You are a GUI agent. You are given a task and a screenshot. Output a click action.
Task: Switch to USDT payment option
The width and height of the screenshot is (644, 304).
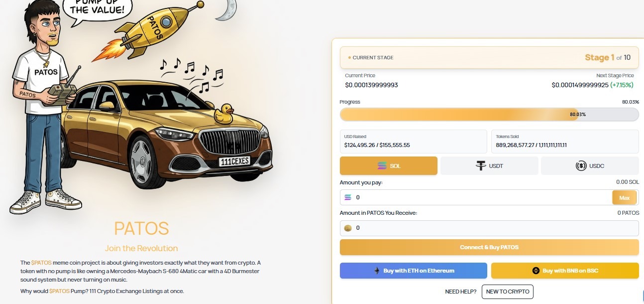(x=489, y=166)
